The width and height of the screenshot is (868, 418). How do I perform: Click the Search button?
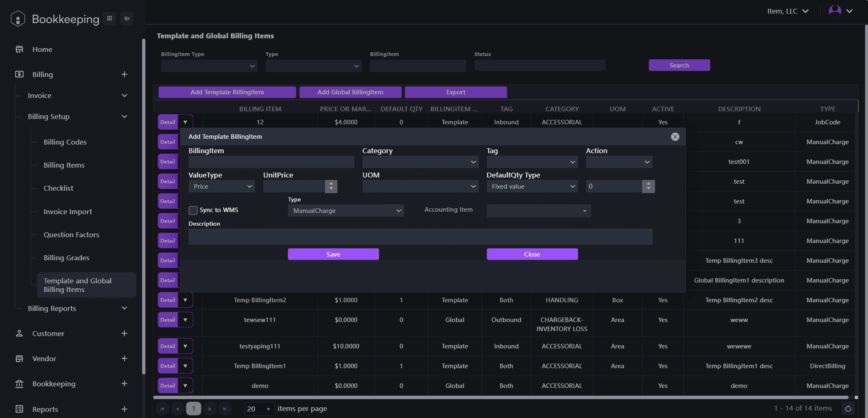click(x=679, y=65)
